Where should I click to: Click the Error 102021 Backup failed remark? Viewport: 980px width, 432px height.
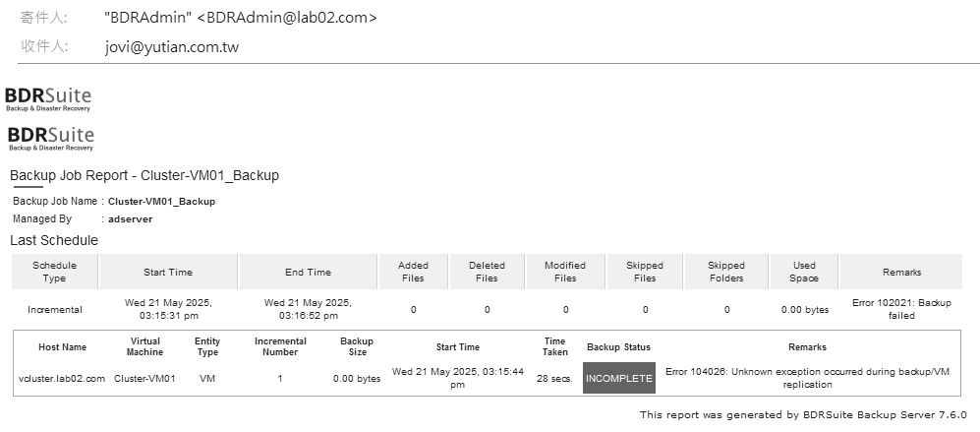pyautogui.click(x=901, y=309)
